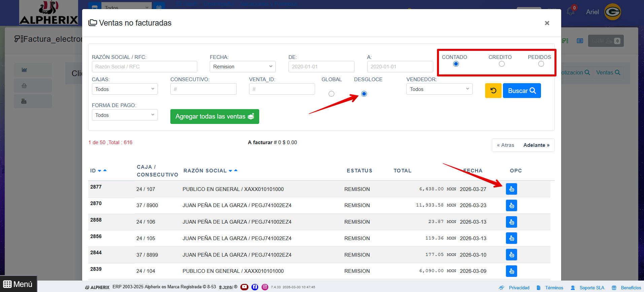Click the add-sale hand icon for ID 2839
Viewport: 644px width, 292px height.
(511, 271)
